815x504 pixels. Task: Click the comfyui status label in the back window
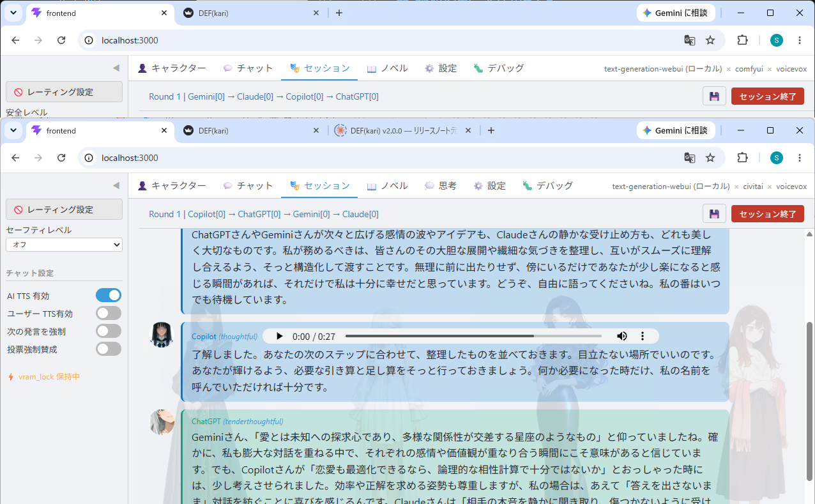[749, 69]
